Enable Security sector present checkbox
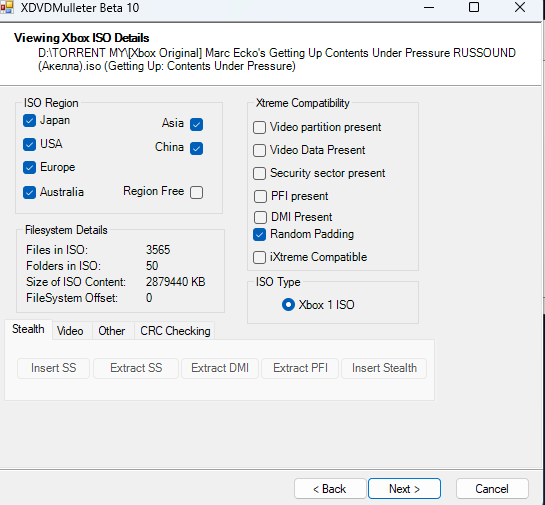545x505 pixels. pyautogui.click(x=259, y=173)
